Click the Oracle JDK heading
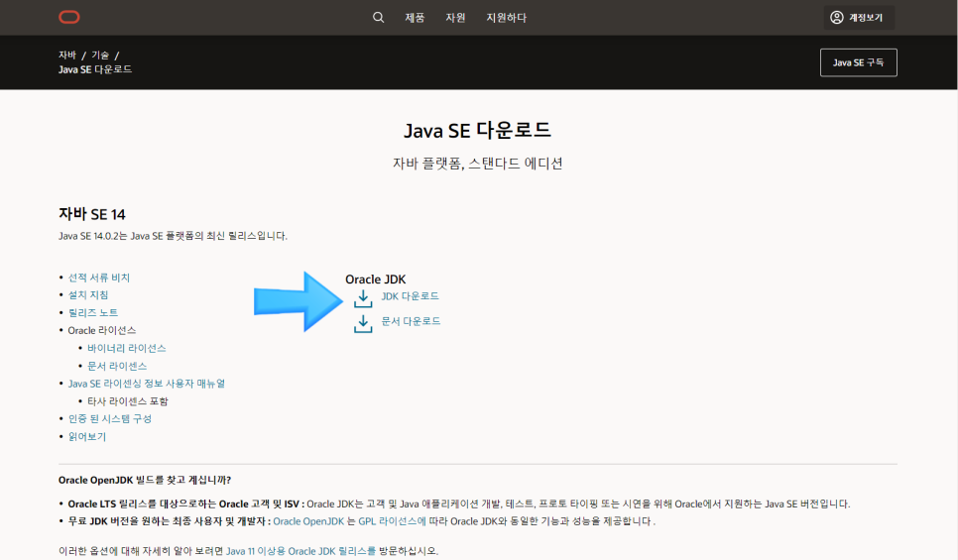The image size is (958, 560). [375, 280]
